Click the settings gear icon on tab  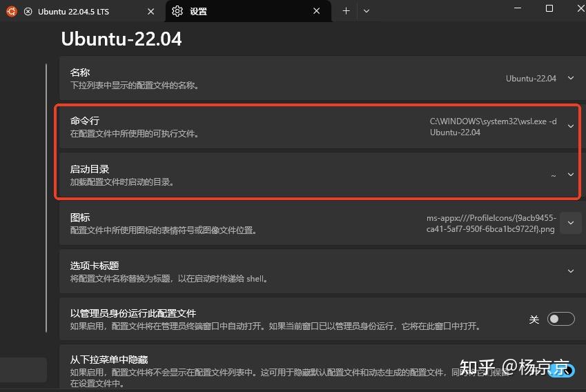[177, 11]
